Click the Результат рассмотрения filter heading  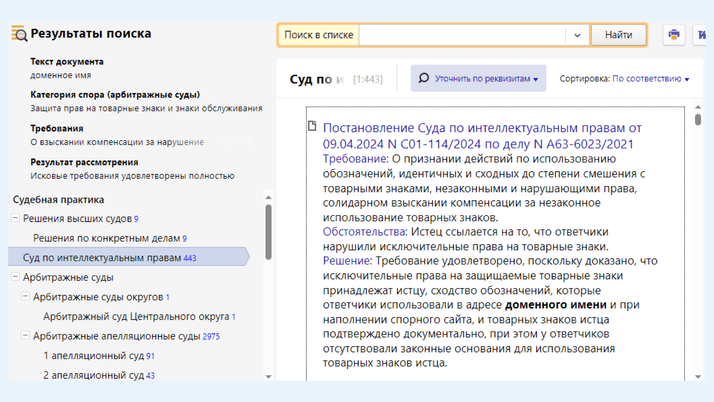(84, 162)
